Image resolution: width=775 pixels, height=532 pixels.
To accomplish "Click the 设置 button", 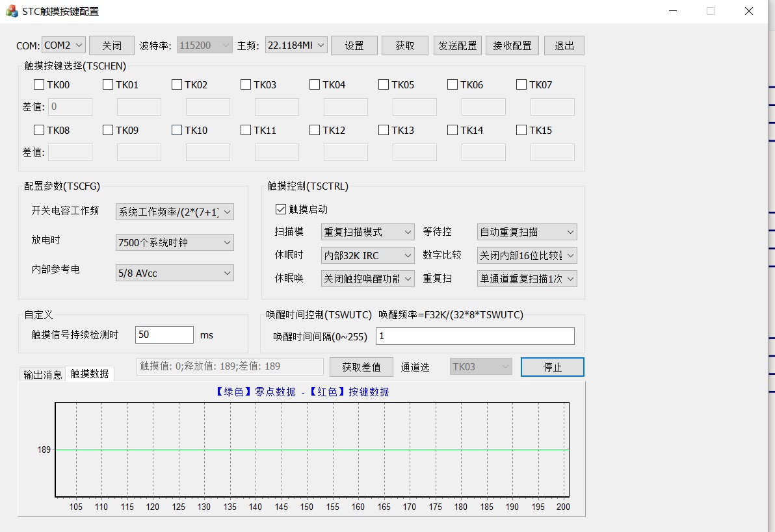I will (354, 45).
